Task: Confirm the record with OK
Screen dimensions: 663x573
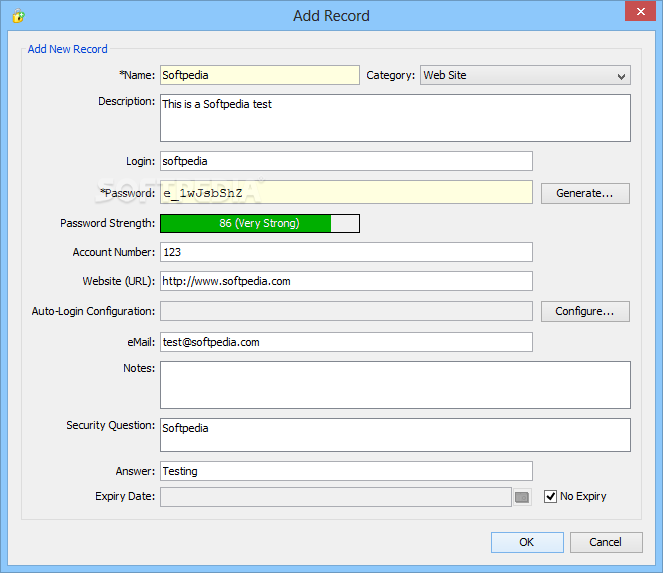Action: click(527, 542)
